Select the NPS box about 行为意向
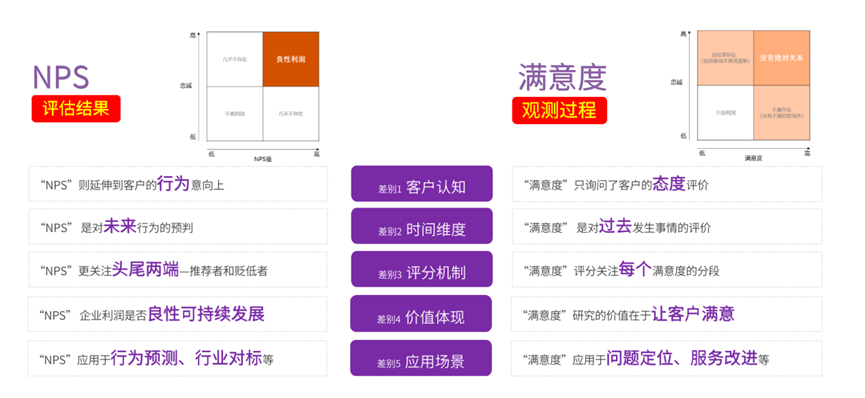The height and width of the screenshot is (398, 865). tap(178, 184)
